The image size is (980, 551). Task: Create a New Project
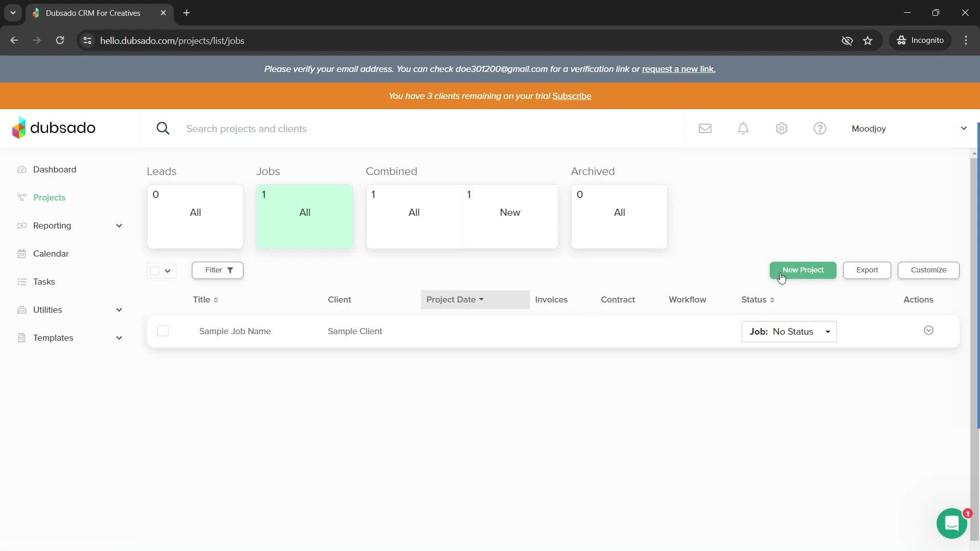click(x=803, y=270)
